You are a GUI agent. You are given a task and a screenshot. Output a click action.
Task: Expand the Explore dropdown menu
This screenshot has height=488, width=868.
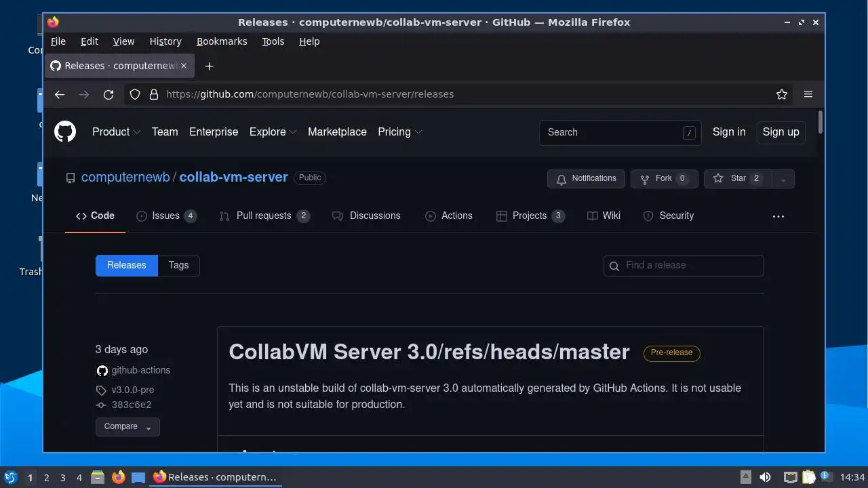point(273,131)
